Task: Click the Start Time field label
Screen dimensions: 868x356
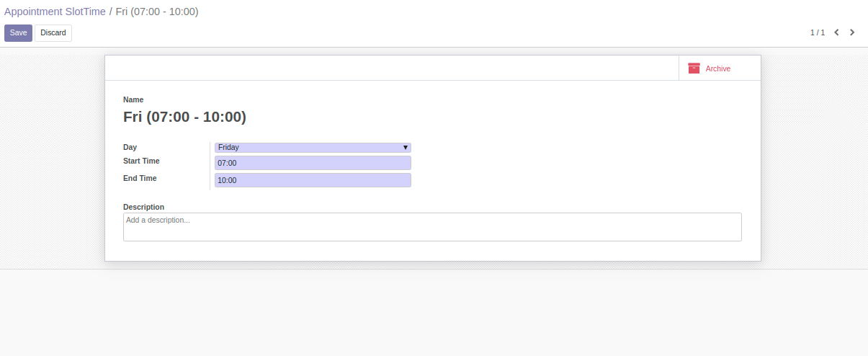Action: [141, 161]
